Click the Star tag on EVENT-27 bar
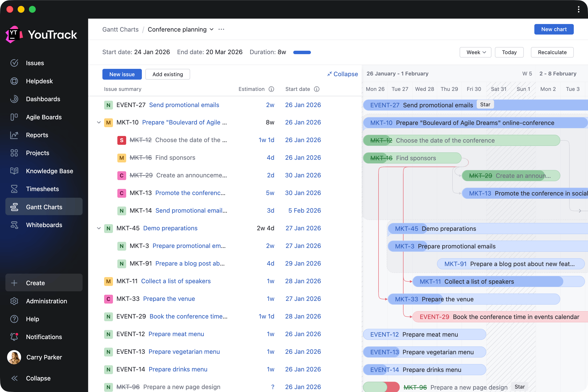588x392 pixels. pyautogui.click(x=485, y=105)
